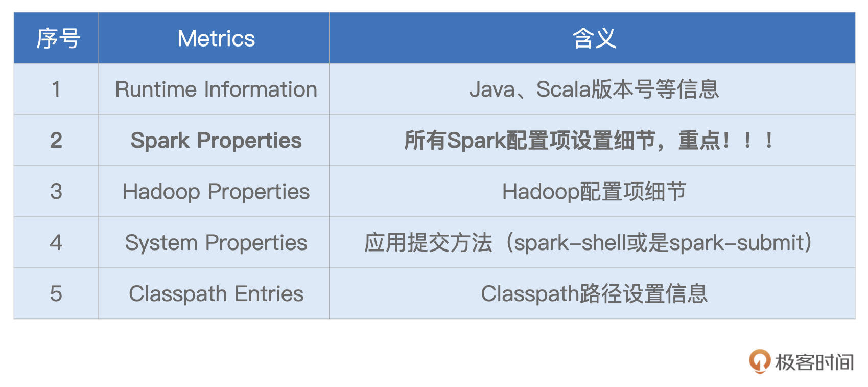Click row number 3 cell

point(56,192)
